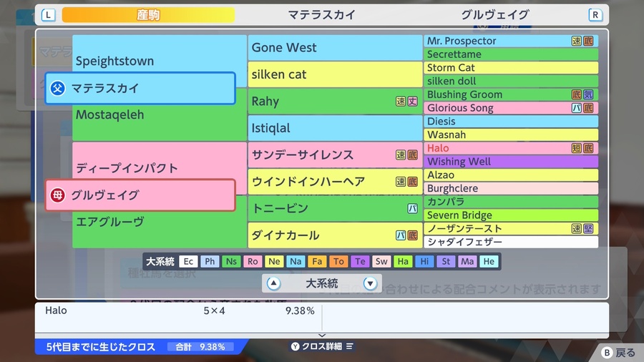Screen dimensions: 644x362
Task: Select the silken cat pedigree cell
Action: click(x=335, y=74)
